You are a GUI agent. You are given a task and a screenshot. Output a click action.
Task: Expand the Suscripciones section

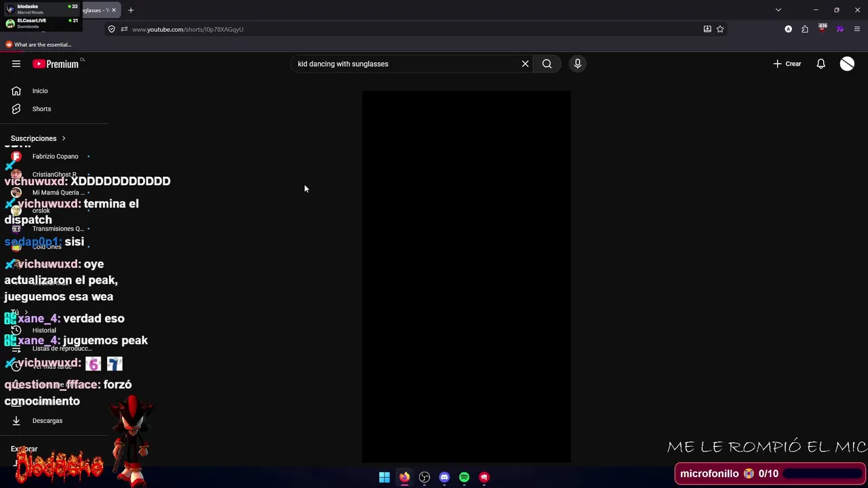[x=38, y=138]
